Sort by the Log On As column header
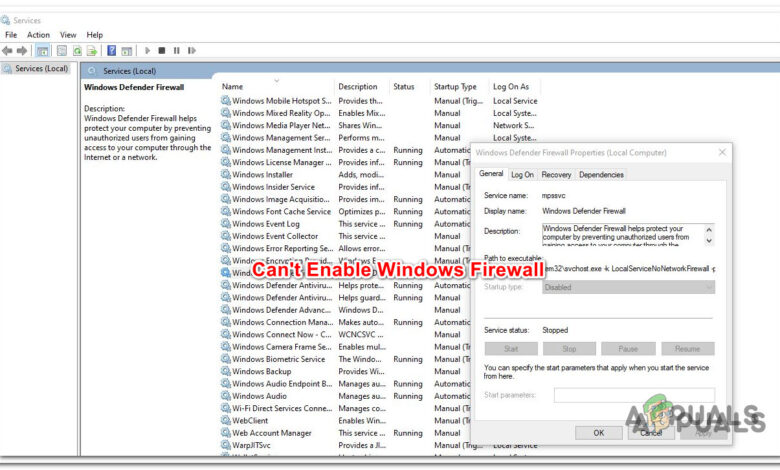This screenshot has width=780, height=470. point(511,87)
